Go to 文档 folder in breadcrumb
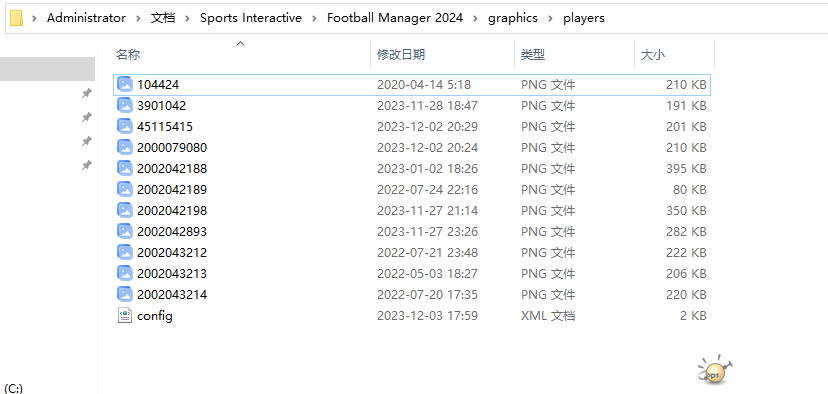 (163, 18)
